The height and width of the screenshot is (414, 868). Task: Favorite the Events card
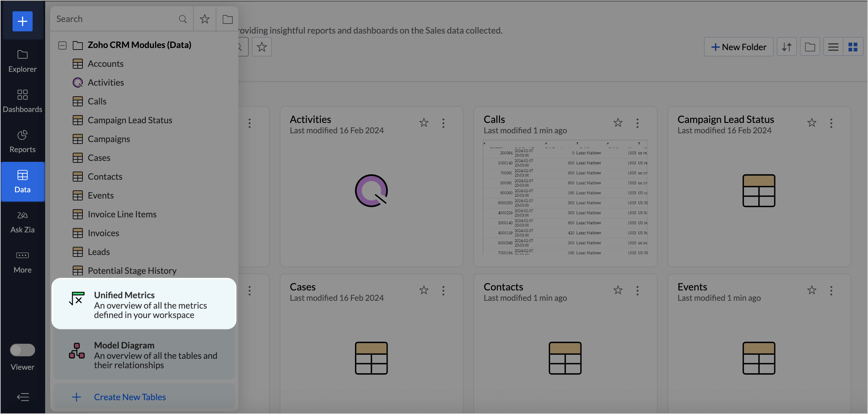coord(812,290)
